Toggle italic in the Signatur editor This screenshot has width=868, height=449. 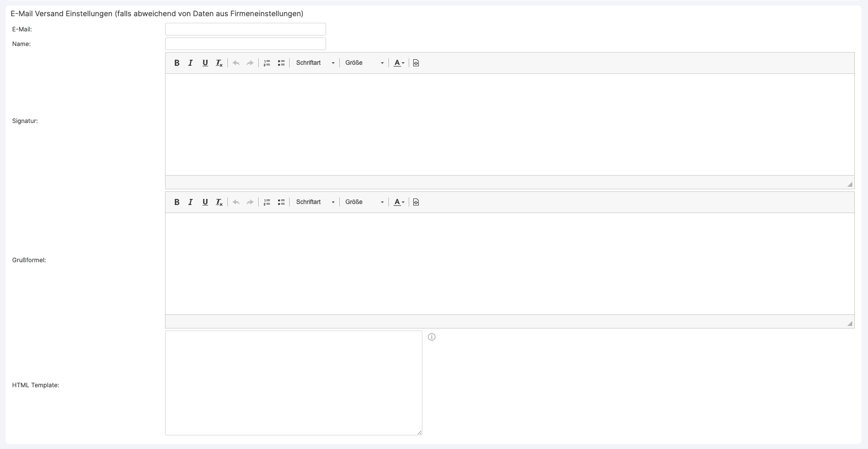click(x=190, y=63)
